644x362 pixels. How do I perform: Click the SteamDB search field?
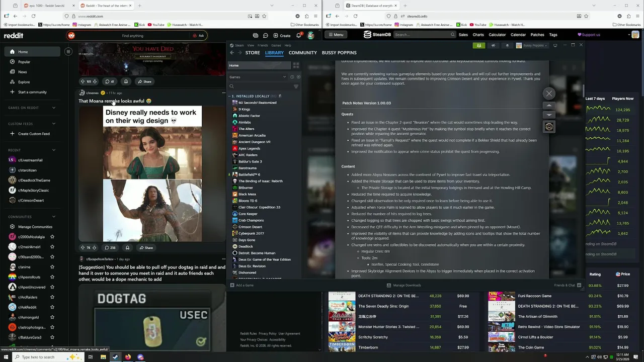[424, 35]
